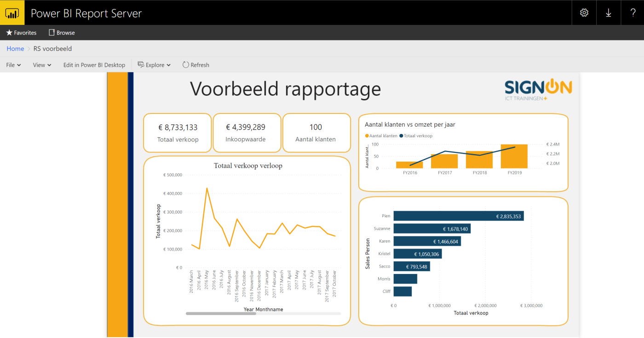Image resolution: width=644 pixels, height=338 pixels.
Task: Open the Explore dropdown chevron
Action: point(169,65)
